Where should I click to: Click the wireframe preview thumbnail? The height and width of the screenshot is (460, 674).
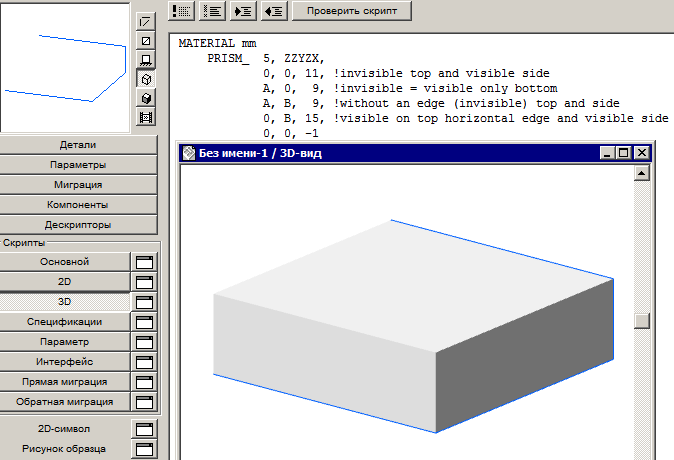pyautogui.click(x=65, y=68)
